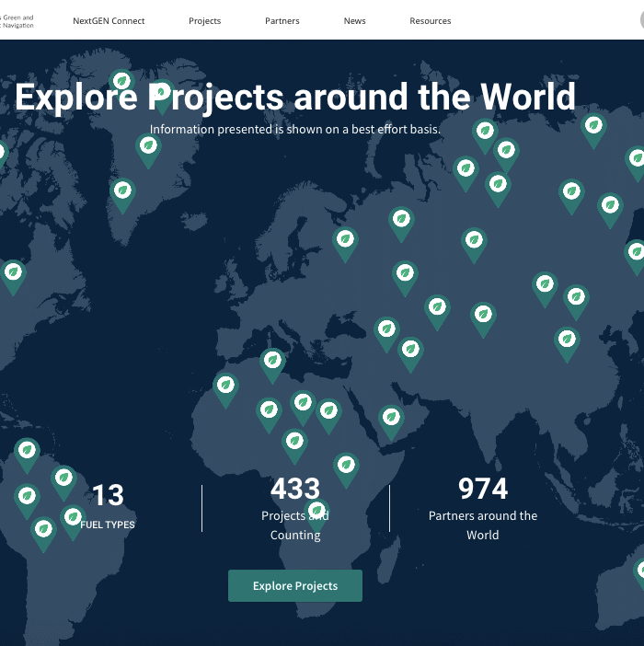Open the pin on Africa's northern coast

pos(271,361)
